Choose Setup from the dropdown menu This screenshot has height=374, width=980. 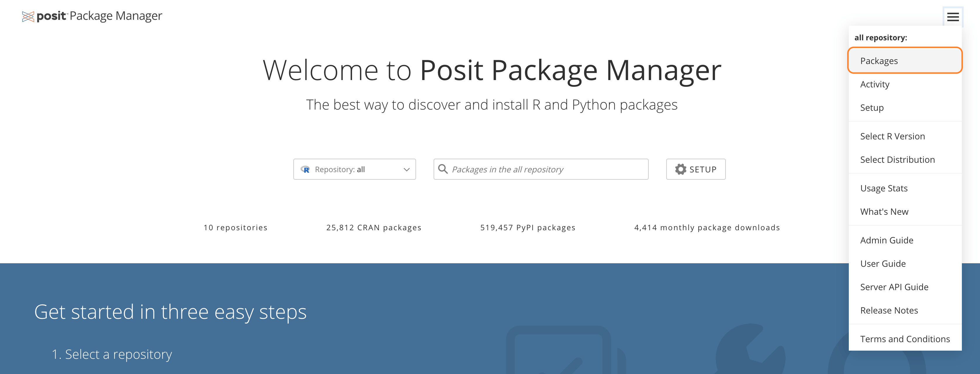click(872, 108)
